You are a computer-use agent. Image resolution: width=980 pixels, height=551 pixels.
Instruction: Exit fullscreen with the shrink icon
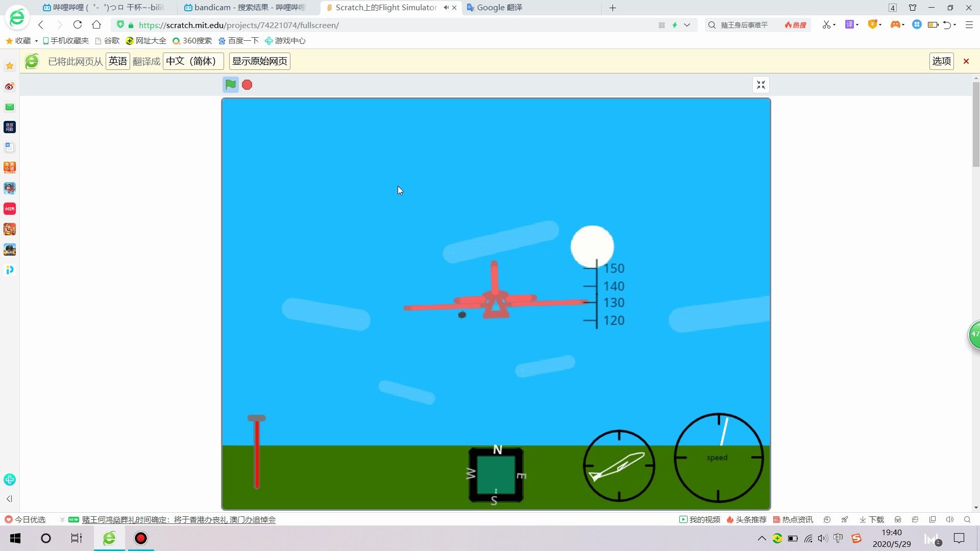coord(761,85)
